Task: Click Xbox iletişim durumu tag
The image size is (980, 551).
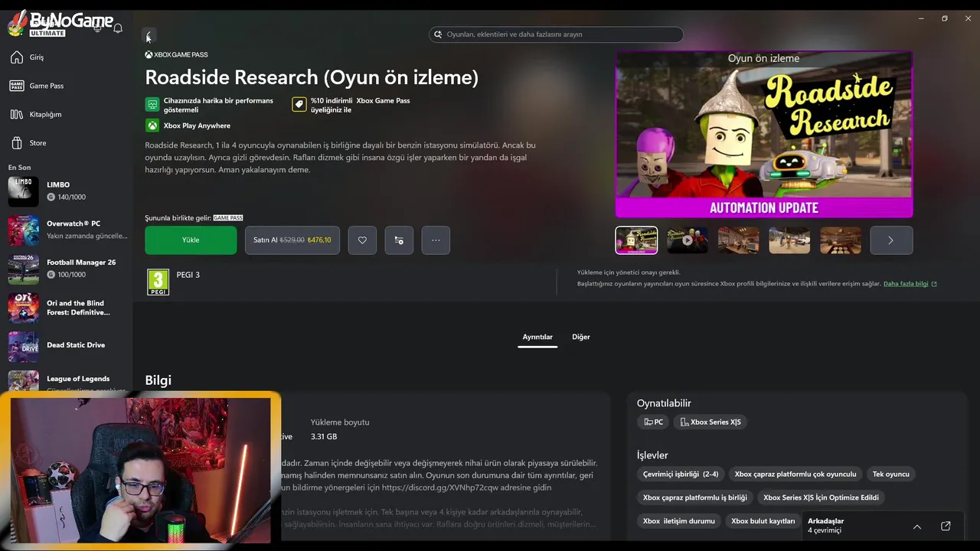Action: pyautogui.click(x=679, y=521)
